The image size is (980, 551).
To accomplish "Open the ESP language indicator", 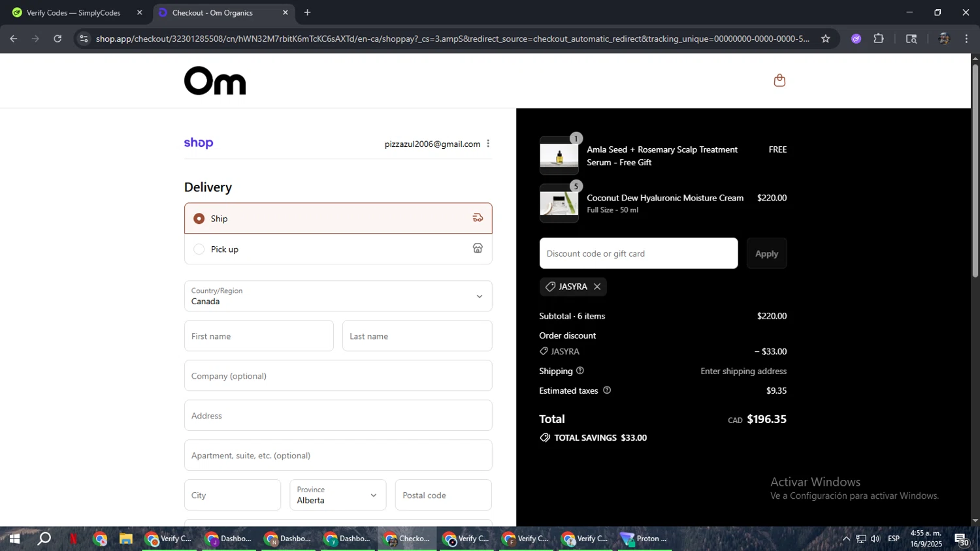I will pos(894,539).
